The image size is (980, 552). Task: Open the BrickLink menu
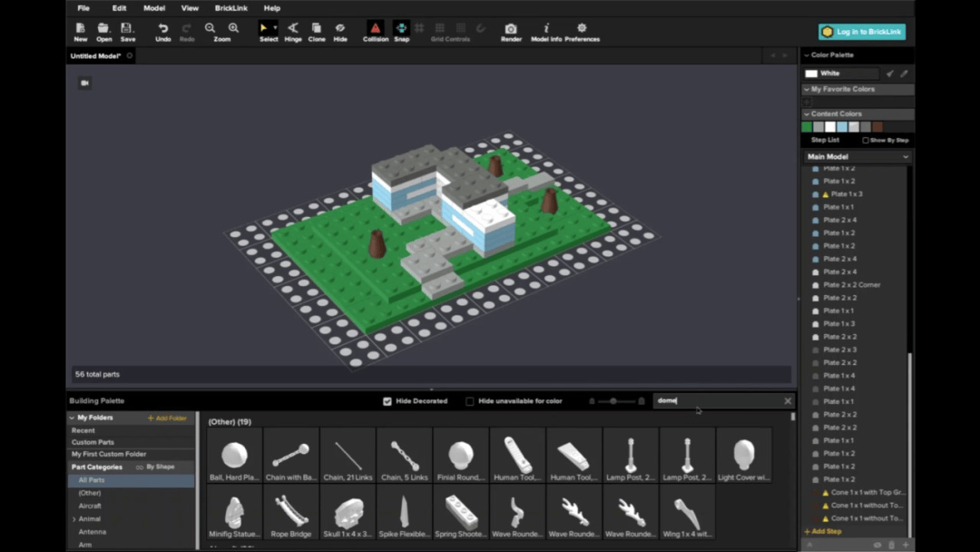[x=230, y=8]
